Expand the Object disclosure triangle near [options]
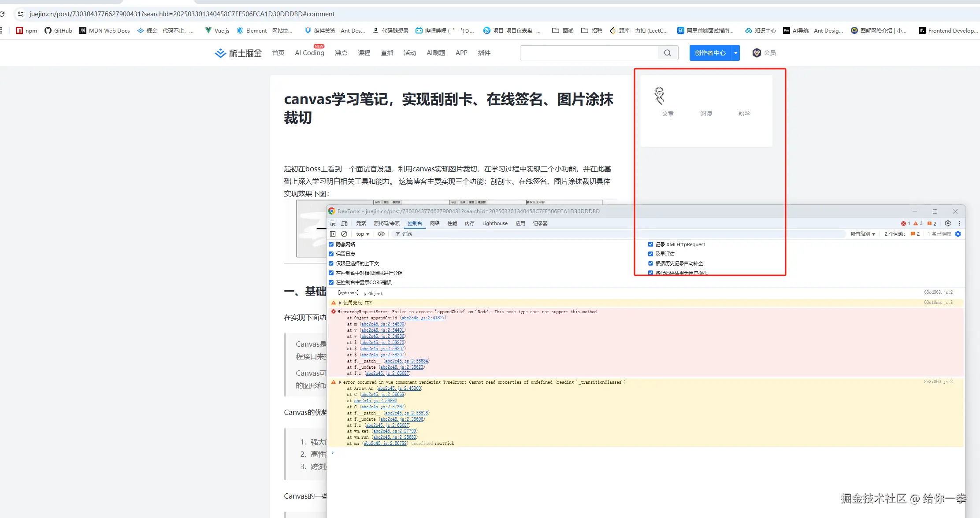 [366, 293]
